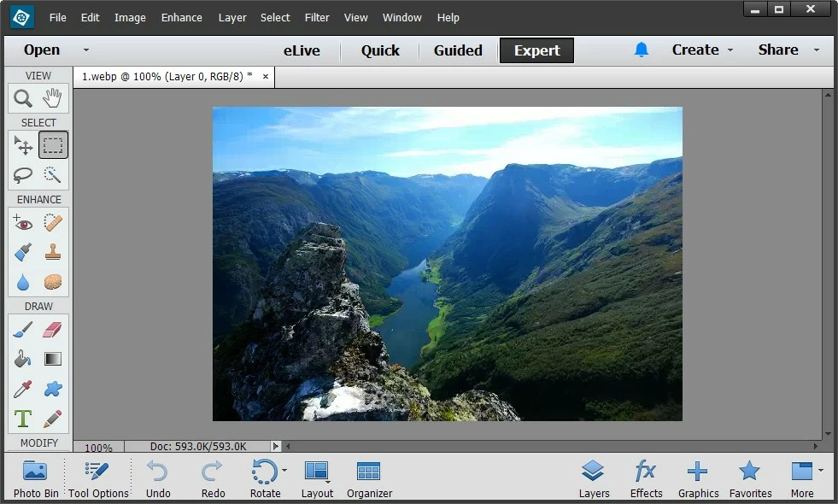The image size is (838, 504).
Task: Select the Eraser tool
Action: pos(52,329)
